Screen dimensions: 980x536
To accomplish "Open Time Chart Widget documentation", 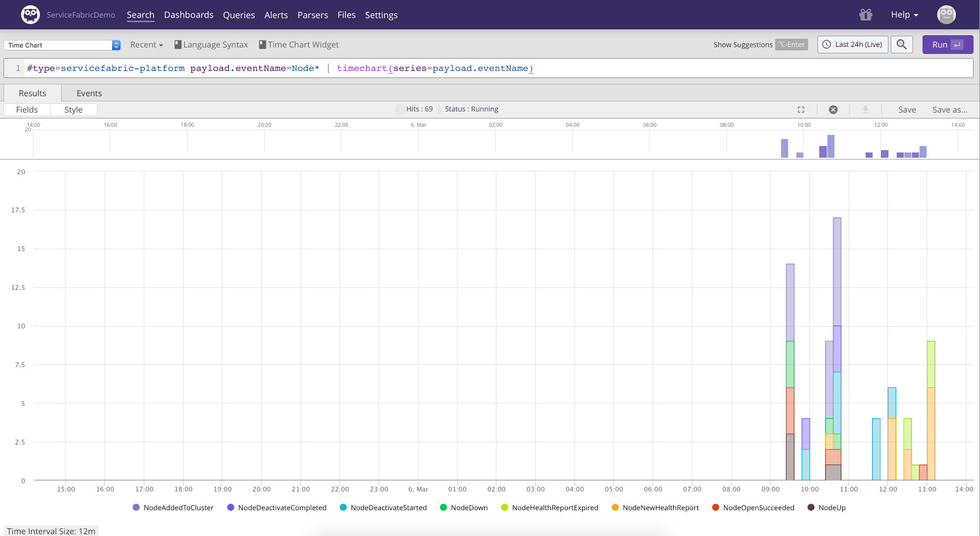I will pos(299,45).
